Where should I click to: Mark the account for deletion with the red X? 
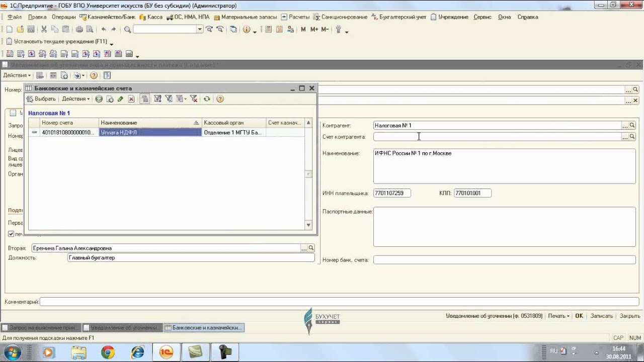(x=131, y=99)
